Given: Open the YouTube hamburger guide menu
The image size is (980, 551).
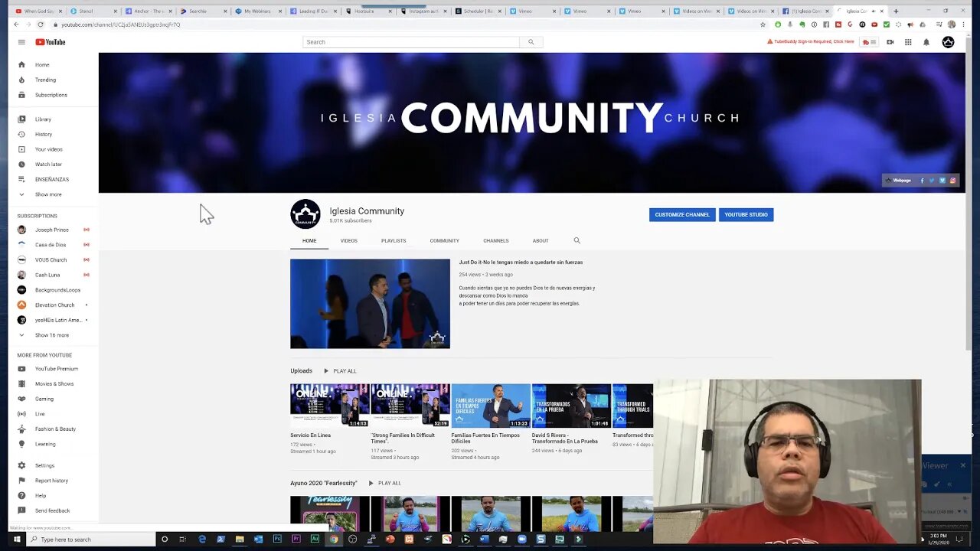Looking at the screenshot, I should (21, 42).
